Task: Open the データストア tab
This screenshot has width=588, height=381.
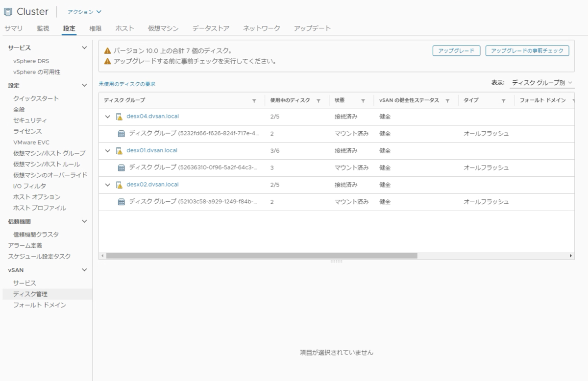Action: click(211, 28)
